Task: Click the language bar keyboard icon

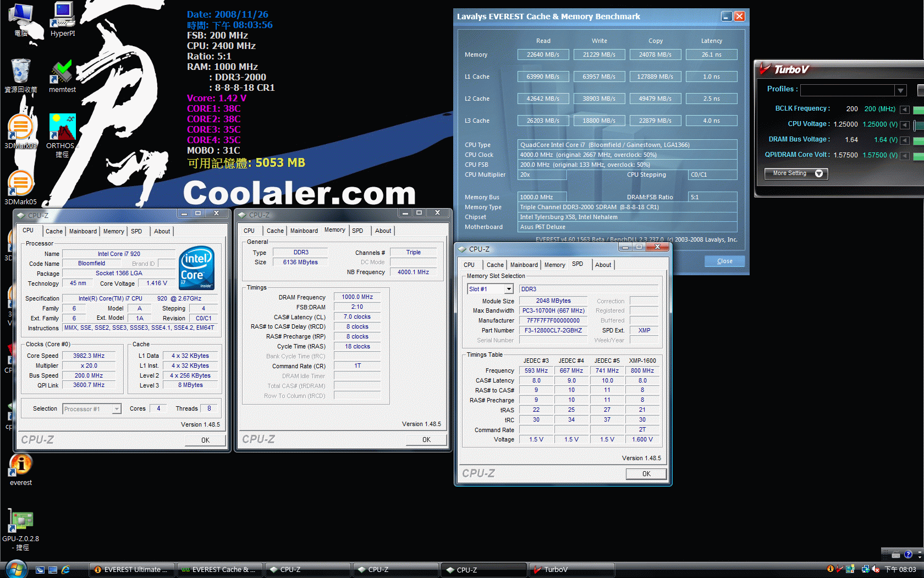Action: (x=896, y=555)
